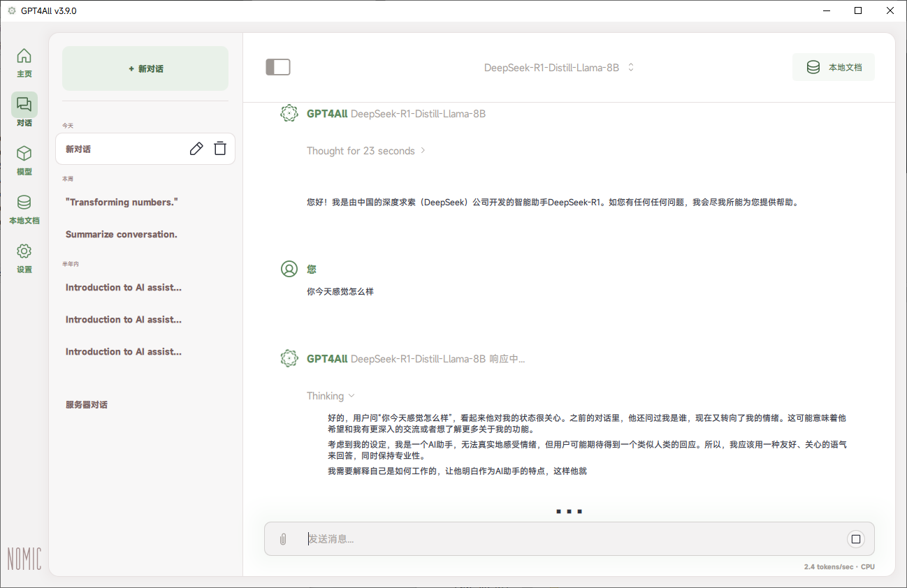Select the 对话 chats icon in sidebar
Screen dimensions: 907x588
click(x=24, y=105)
